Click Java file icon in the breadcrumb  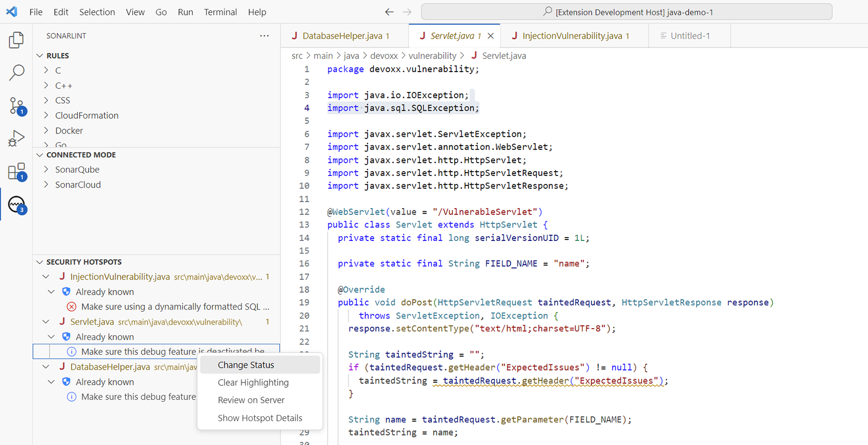tap(474, 55)
